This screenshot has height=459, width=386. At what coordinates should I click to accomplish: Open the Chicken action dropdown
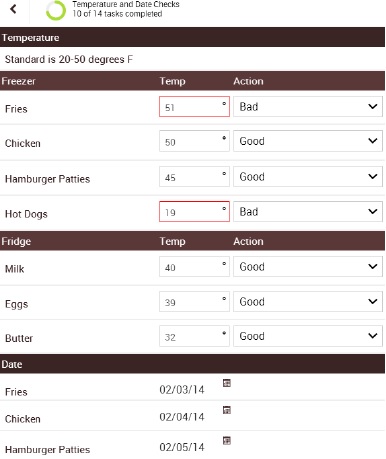coord(308,141)
